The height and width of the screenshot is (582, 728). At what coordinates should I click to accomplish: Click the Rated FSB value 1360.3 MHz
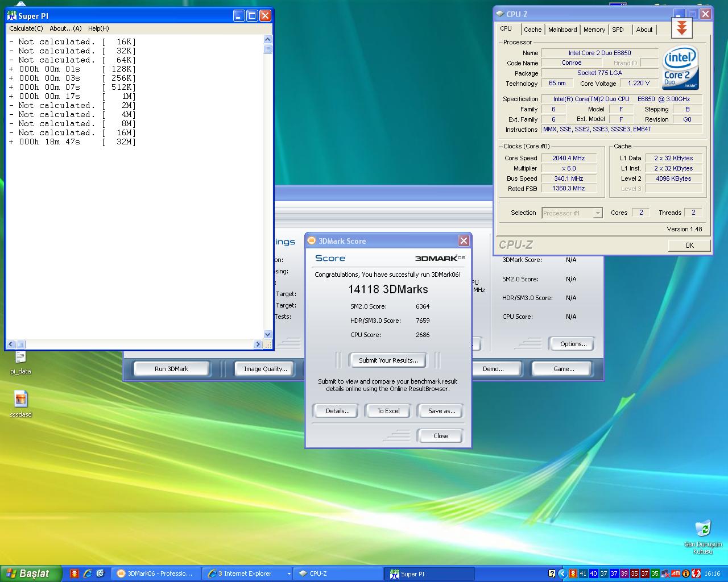(x=569, y=188)
